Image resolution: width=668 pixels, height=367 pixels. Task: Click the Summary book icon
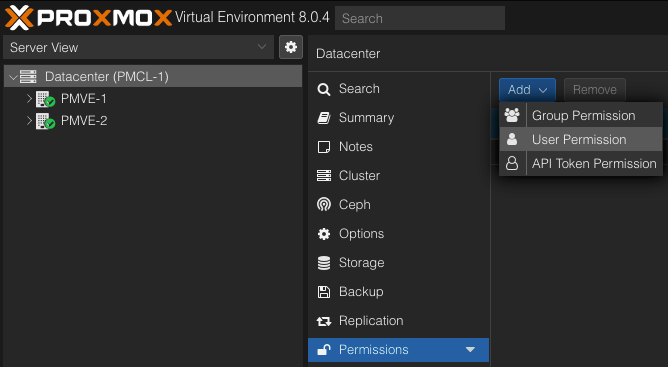[x=324, y=118]
